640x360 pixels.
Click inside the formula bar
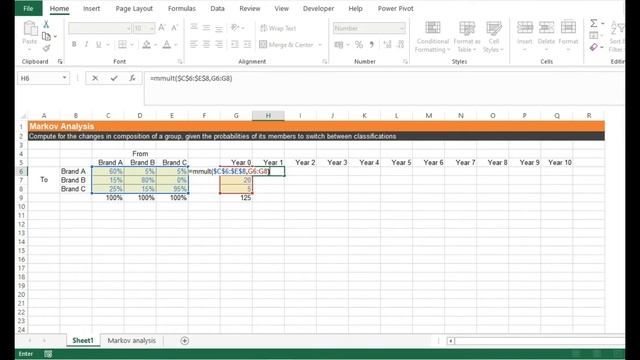tap(384, 88)
